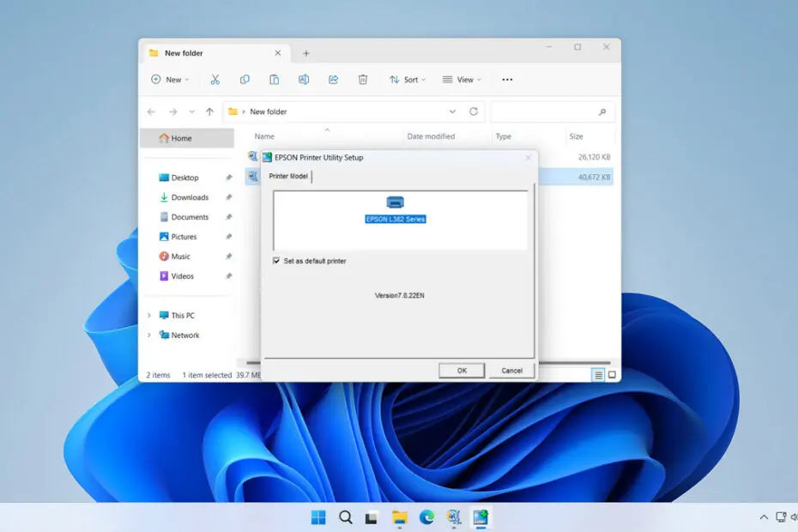Open the Windows Start menu
The height and width of the screenshot is (532, 798).
pos(318,517)
